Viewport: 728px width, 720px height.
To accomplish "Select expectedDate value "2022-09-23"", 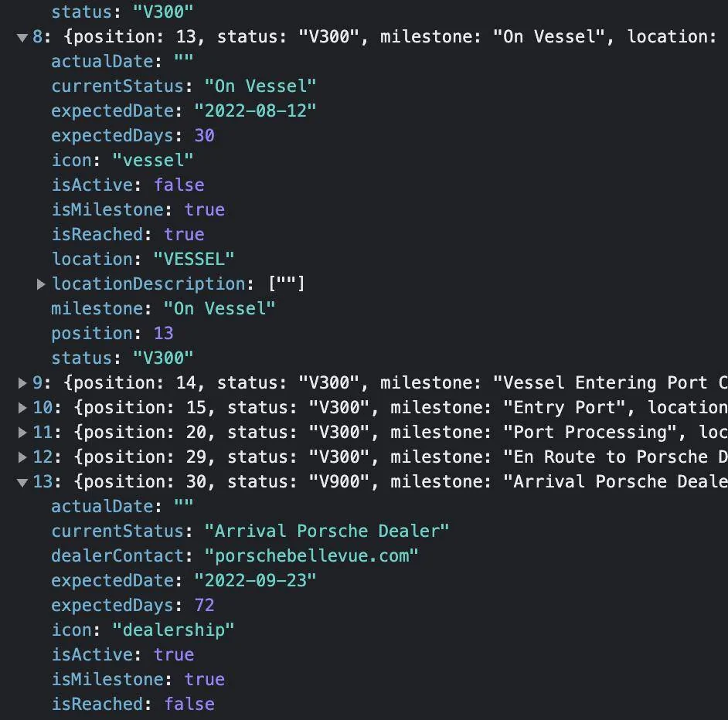I will [x=255, y=580].
